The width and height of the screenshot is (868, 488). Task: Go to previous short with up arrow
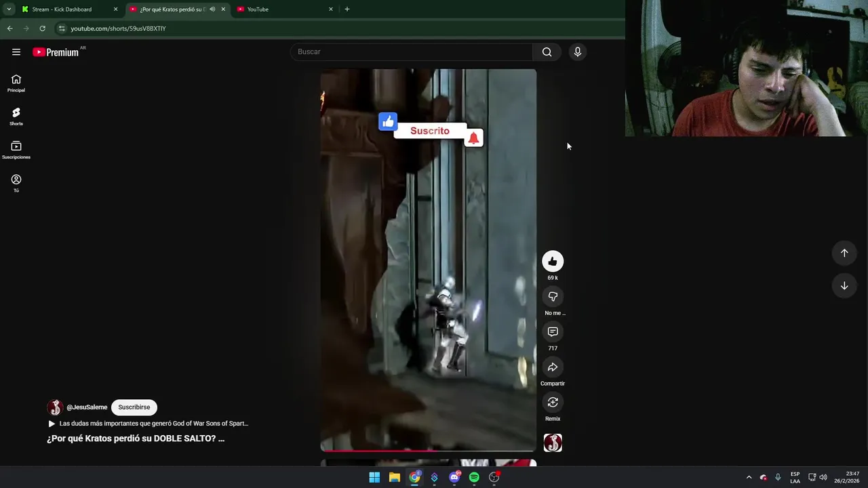coord(844,253)
